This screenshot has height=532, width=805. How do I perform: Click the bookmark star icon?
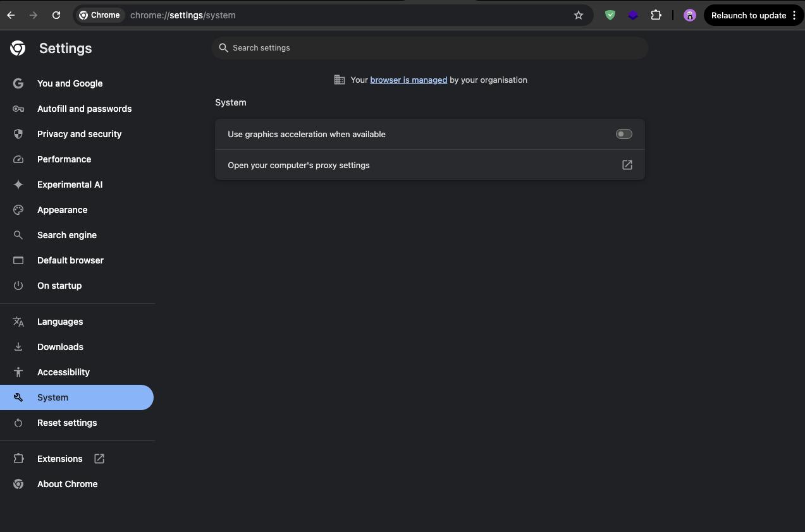click(x=578, y=15)
